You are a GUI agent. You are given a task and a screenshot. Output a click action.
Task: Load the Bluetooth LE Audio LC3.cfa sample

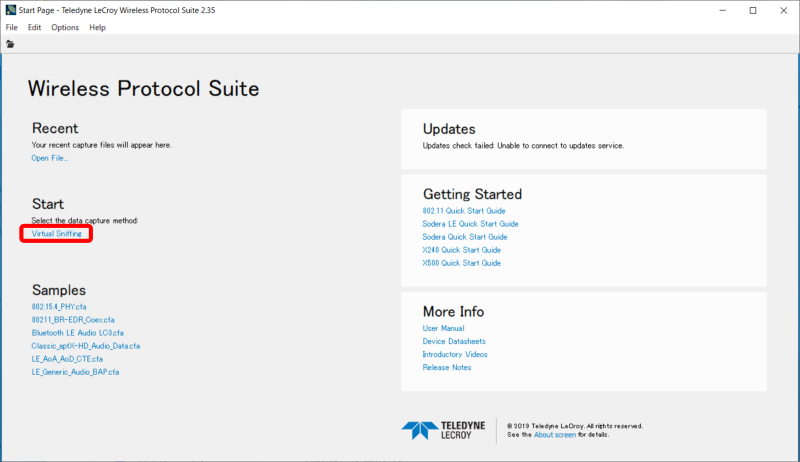coord(77,332)
